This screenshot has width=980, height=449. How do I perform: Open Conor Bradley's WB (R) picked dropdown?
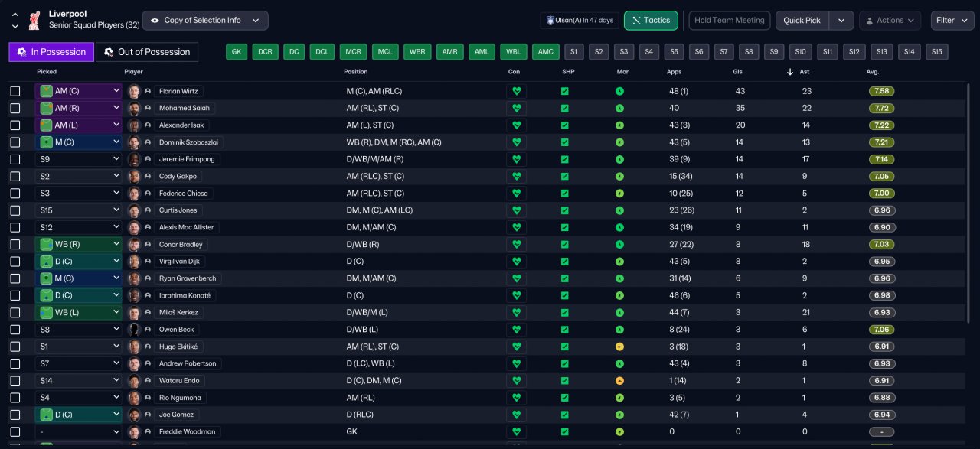78,245
